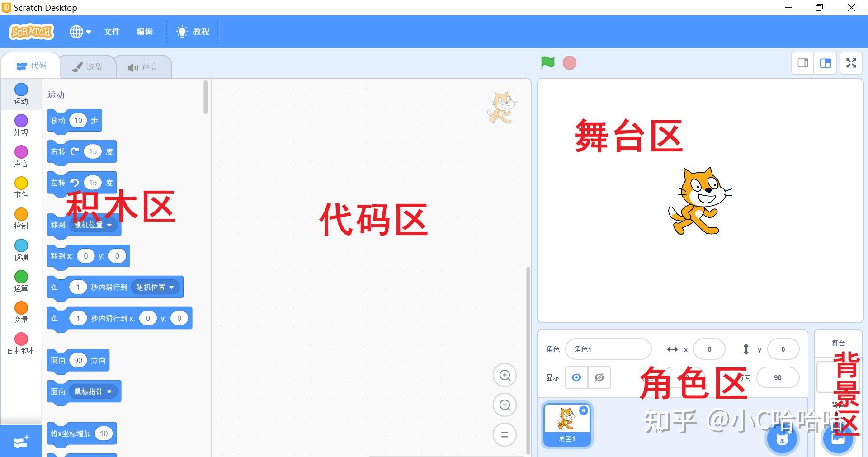868x457 pixels.
Task: Switch to small stage layout
Action: pos(803,63)
